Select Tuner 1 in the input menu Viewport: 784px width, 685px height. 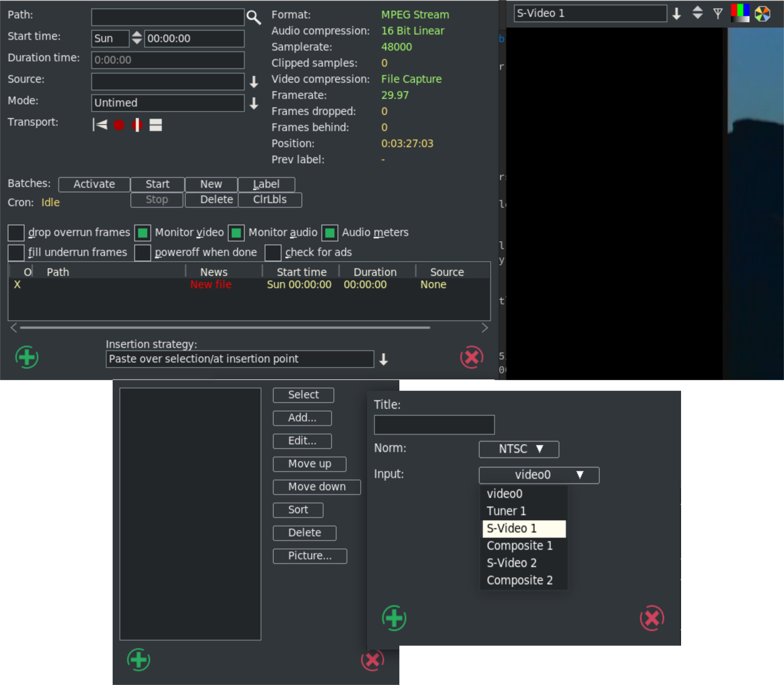tap(506, 511)
